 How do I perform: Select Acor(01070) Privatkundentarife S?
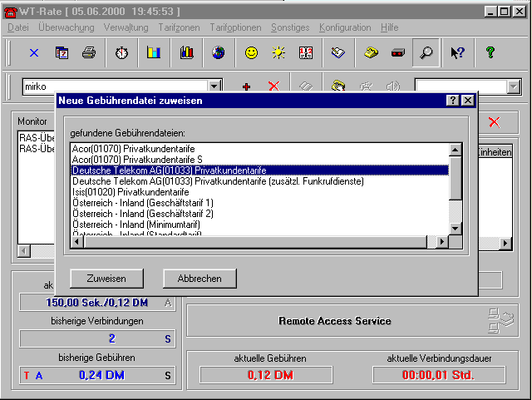pyautogui.click(x=260, y=160)
